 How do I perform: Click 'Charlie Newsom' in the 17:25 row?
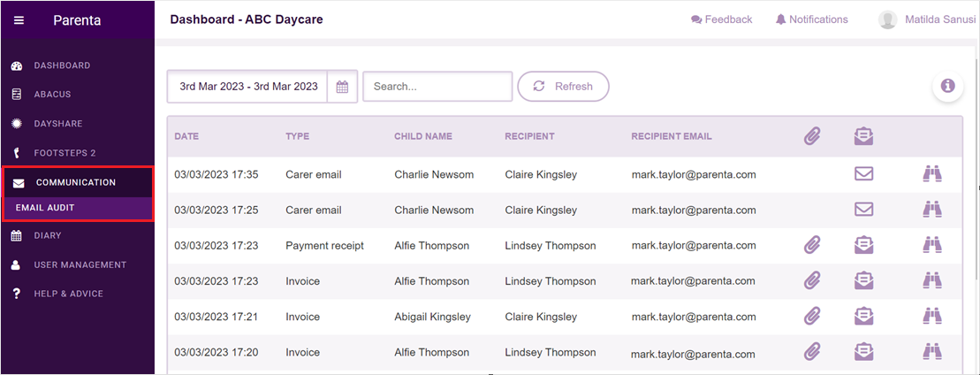434,210
